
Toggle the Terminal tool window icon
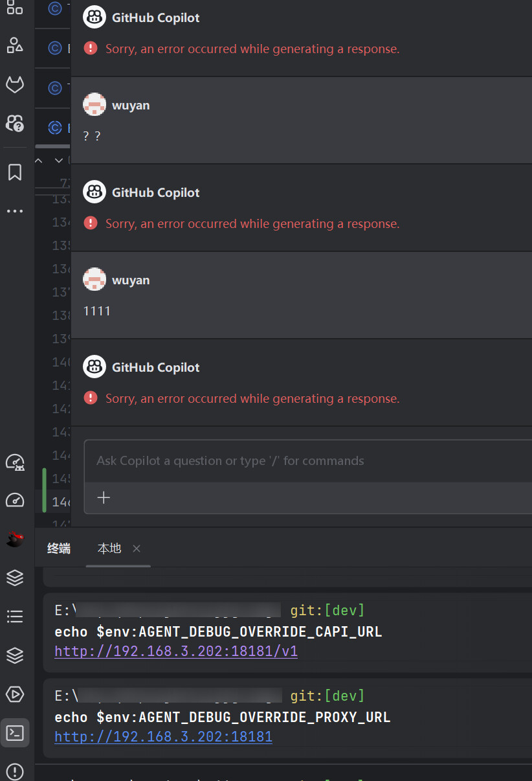pyautogui.click(x=14, y=733)
